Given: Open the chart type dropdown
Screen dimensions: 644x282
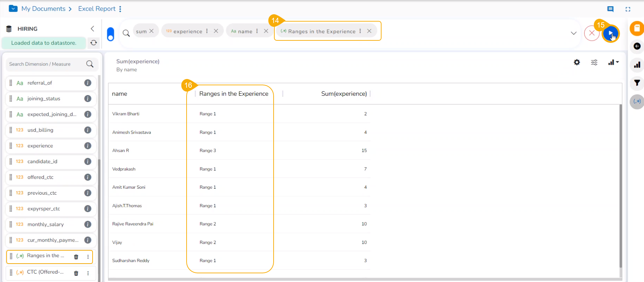Looking at the screenshot, I should click(x=613, y=62).
